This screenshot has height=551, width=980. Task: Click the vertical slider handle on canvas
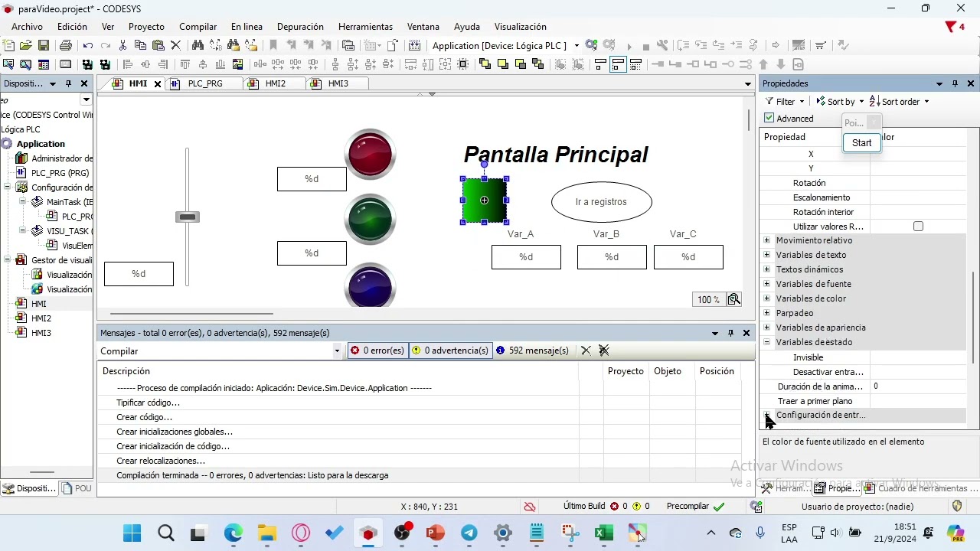click(x=188, y=217)
